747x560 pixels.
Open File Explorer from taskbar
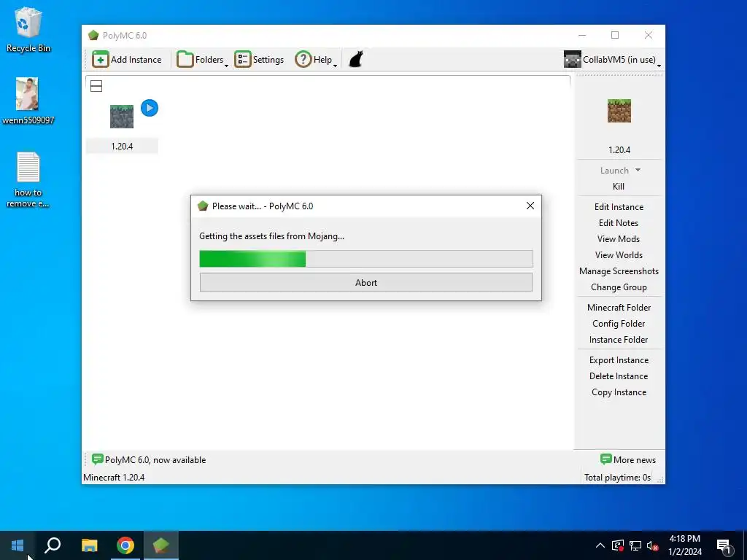coord(89,545)
